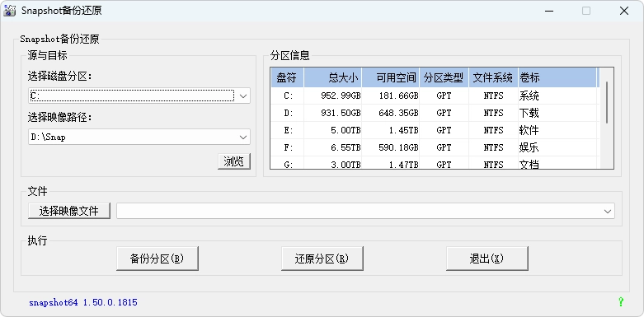The image size is (644, 317).
Task: Sort by the 盘符 column header
Action: coord(287,77)
